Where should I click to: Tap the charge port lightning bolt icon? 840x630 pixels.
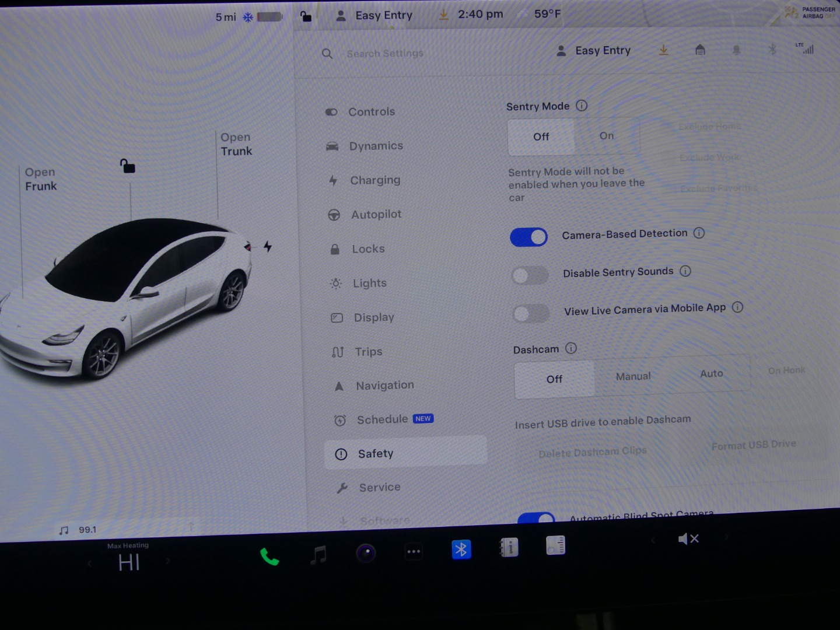point(268,246)
